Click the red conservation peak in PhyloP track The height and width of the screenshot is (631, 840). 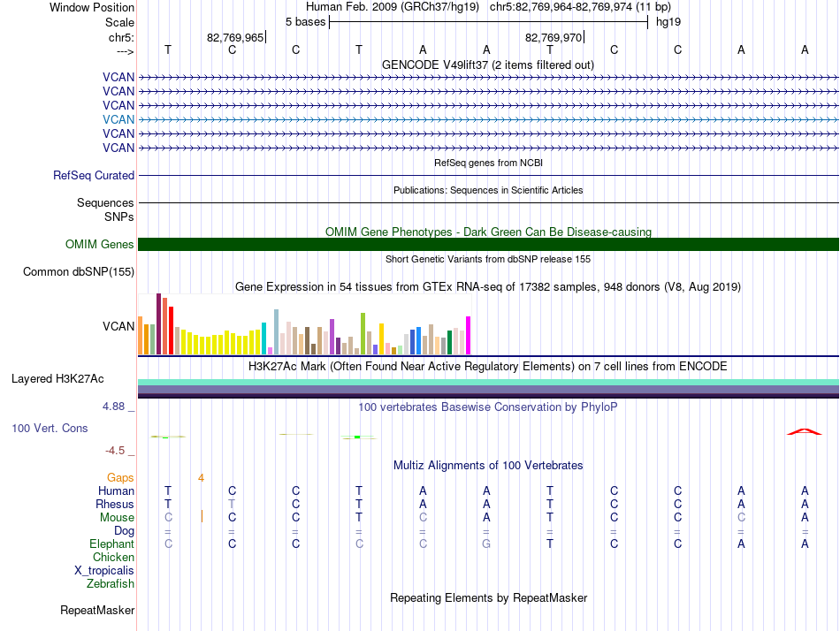click(x=804, y=432)
